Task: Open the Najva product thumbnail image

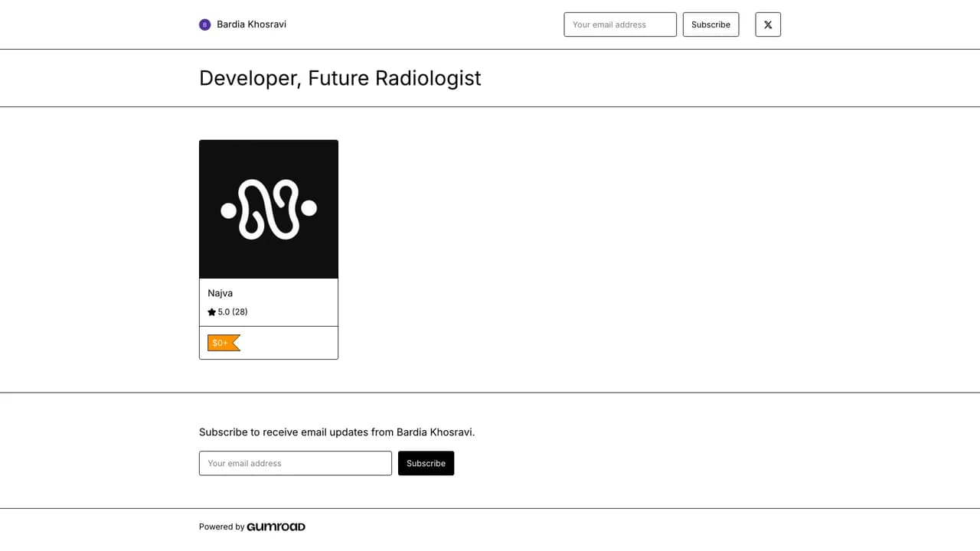Action: click(x=269, y=209)
